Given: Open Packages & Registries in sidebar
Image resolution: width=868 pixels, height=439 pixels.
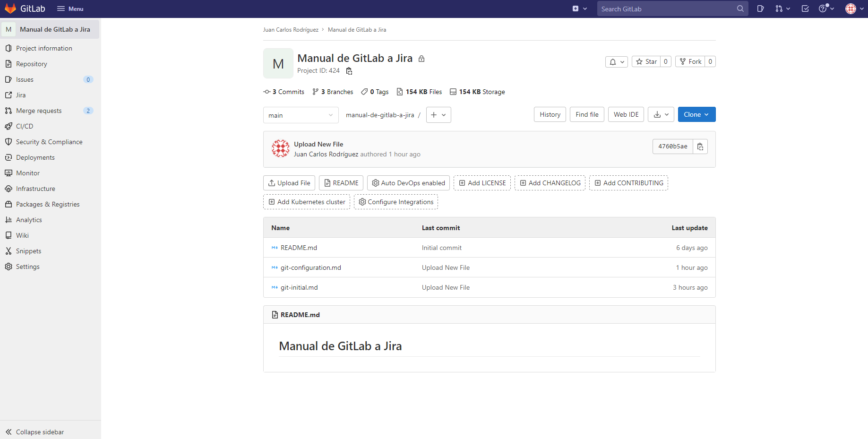Looking at the screenshot, I should point(48,204).
